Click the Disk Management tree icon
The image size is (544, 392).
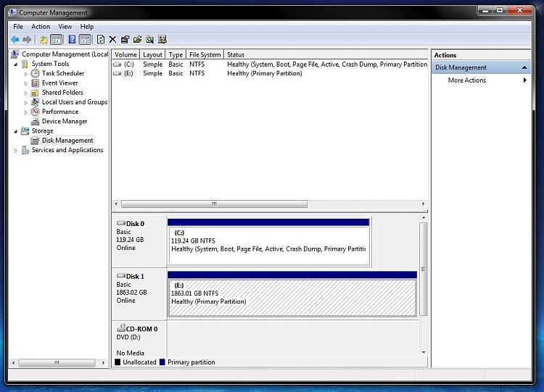pos(35,141)
